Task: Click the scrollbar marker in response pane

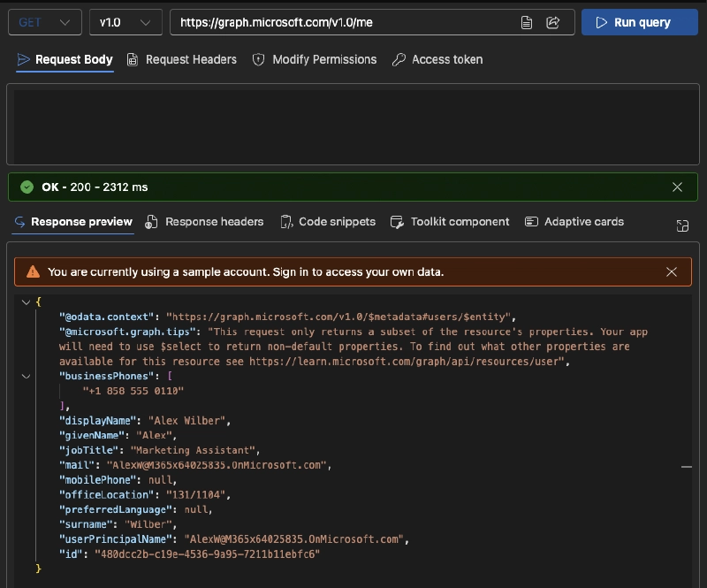Action: point(687,467)
